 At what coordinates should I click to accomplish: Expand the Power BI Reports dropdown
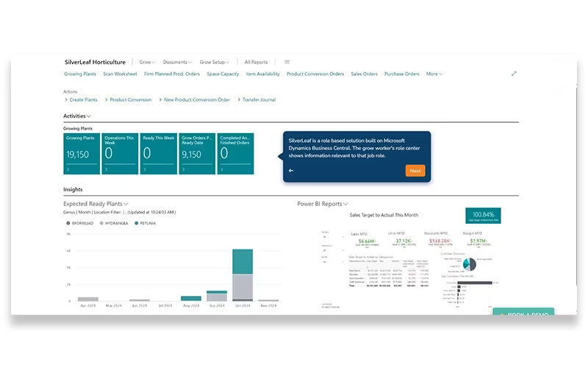[x=323, y=204]
